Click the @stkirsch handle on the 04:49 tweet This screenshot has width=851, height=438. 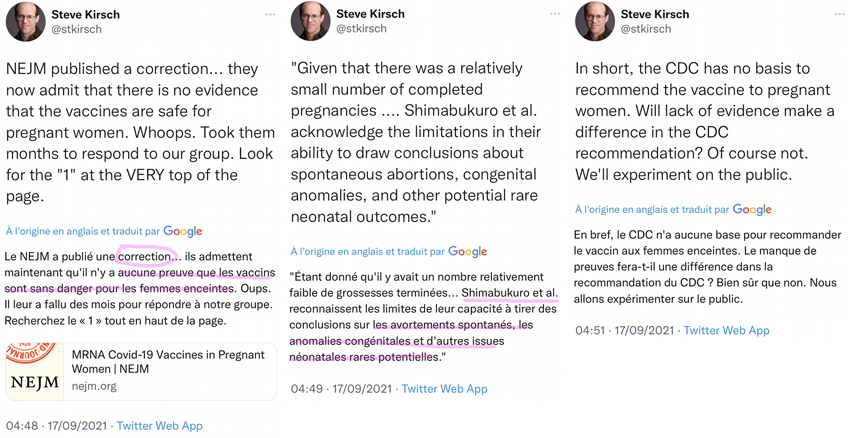point(364,30)
